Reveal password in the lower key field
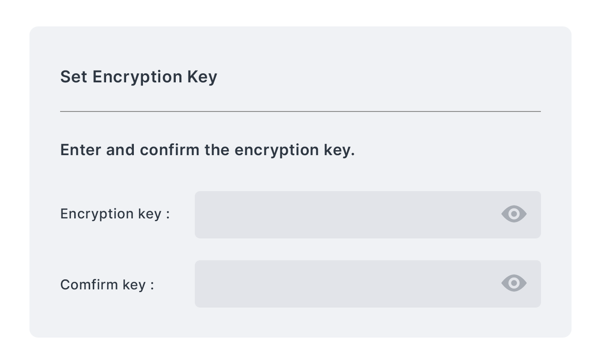Viewport: 601px width, 364px height. pos(514,283)
